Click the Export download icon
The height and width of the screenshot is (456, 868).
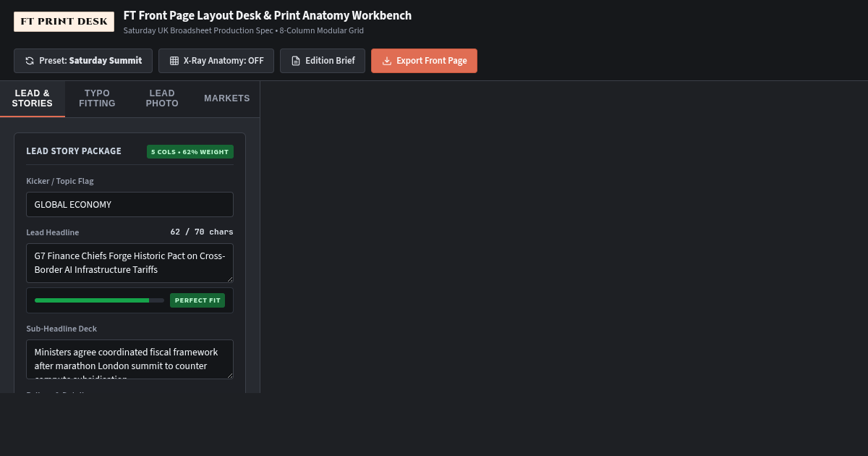(387, 61)
